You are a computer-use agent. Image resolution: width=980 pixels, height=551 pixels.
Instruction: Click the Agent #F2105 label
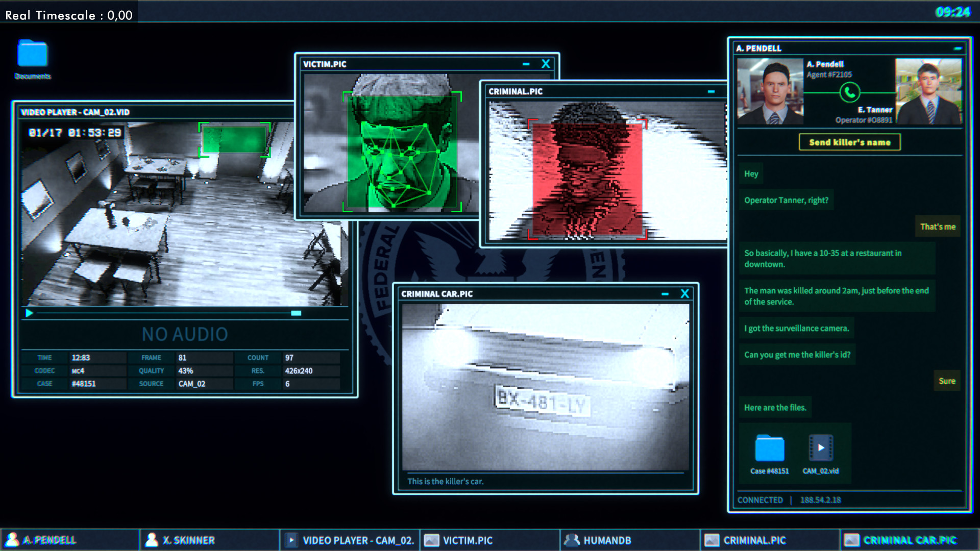point(829,74)
